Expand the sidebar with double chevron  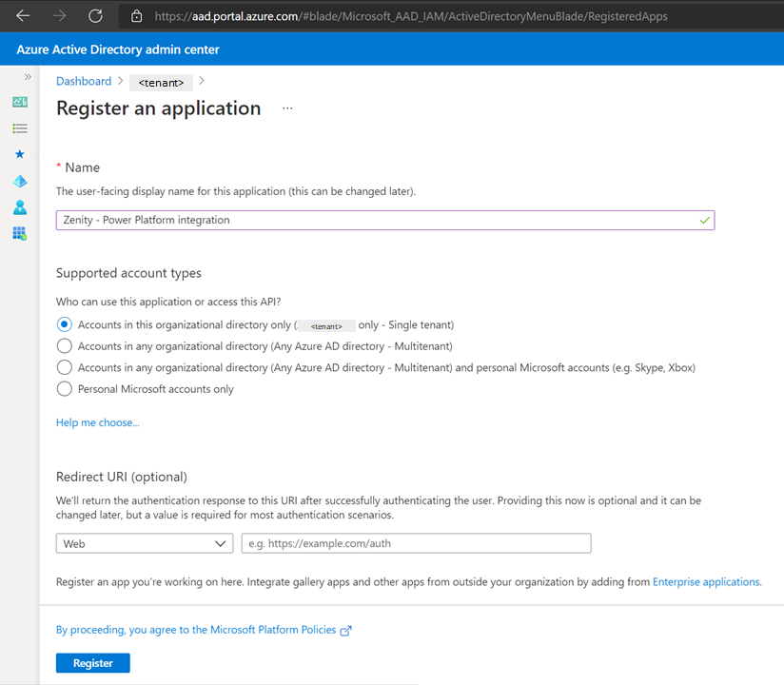(28, 77)
